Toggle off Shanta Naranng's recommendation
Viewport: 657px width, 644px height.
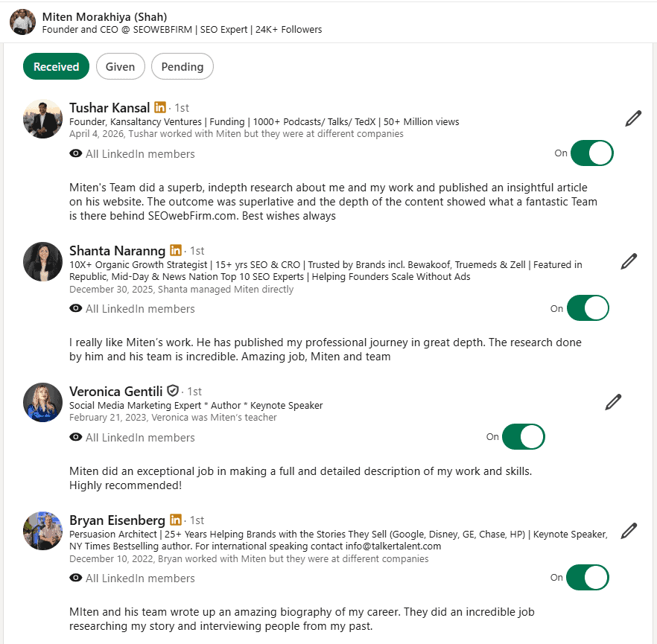tap(588, 308)
